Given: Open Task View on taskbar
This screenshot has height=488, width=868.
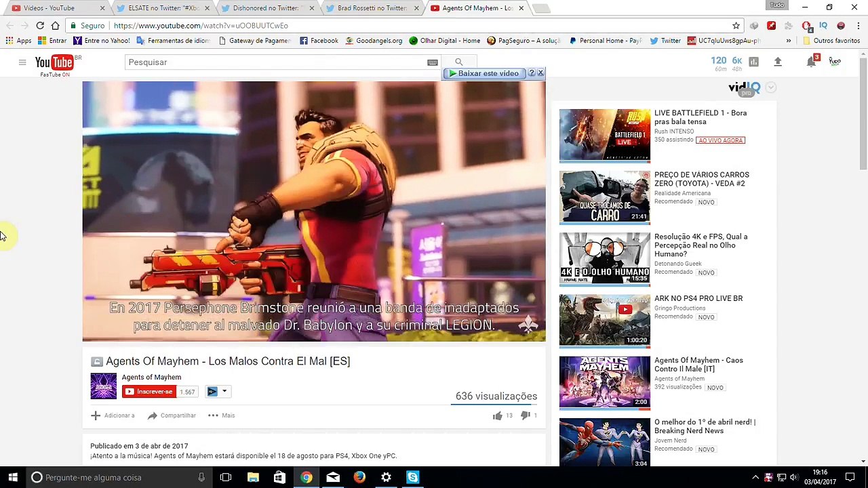Looking at the screenshot, I should (226, 477).
